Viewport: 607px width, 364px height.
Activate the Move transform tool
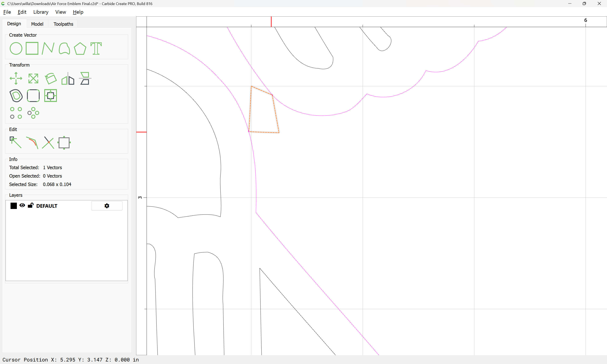(16, 79)
